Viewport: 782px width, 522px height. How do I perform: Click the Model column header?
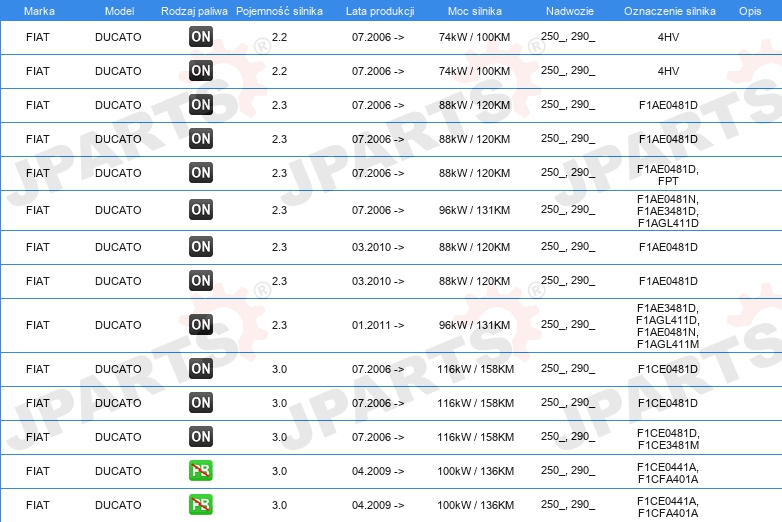[119, 11]
